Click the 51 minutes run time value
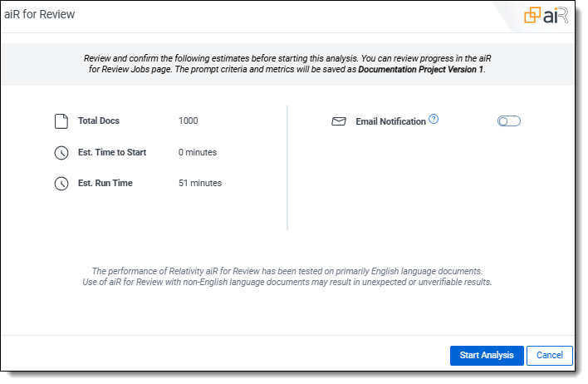 [200, 184]
